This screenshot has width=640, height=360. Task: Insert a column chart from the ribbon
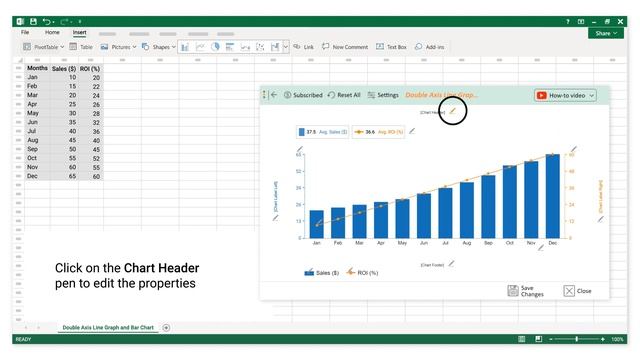[185, 47]
